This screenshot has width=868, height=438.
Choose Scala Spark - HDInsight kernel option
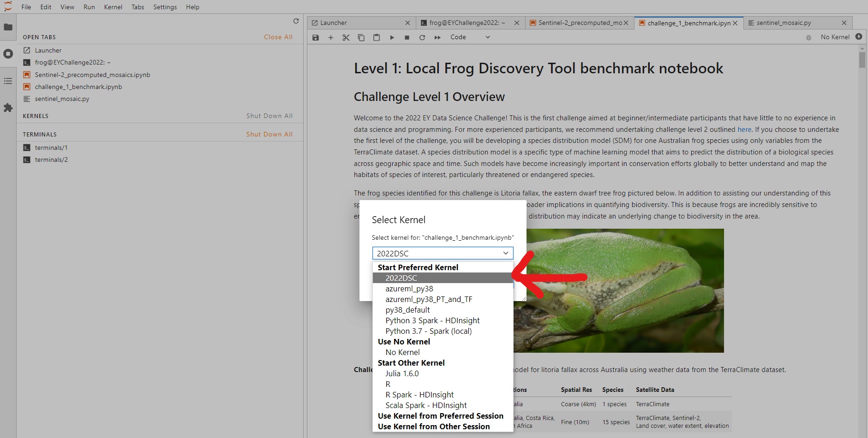(443, 405)
